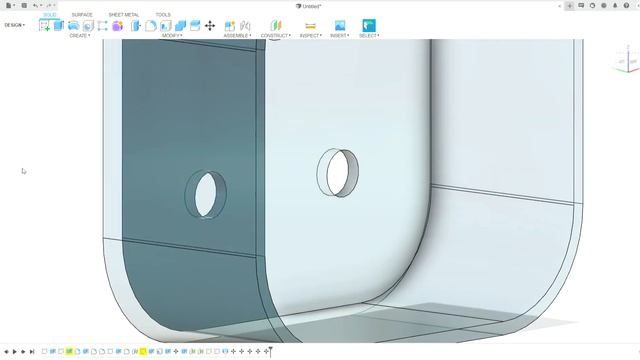Play the timeline history
The height and width of the screenshot is (360, 640).
tap(15, 351)
